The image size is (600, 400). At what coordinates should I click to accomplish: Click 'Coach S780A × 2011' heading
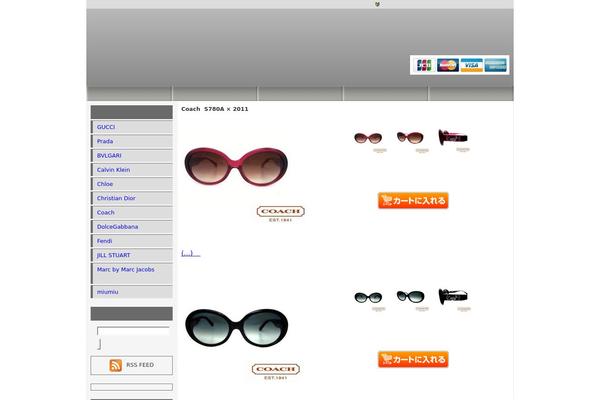pos(215,109)
